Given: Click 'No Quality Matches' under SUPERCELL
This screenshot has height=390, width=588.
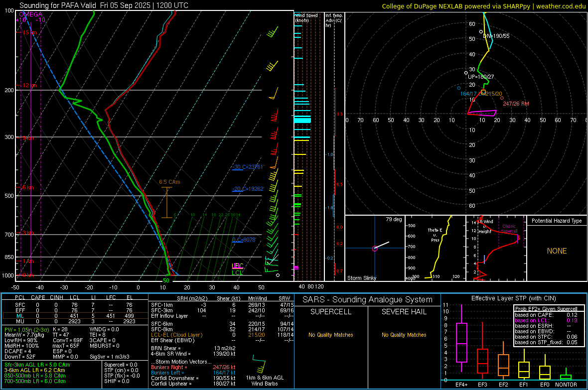Looking at the screenshot, I should click(331, 335).
